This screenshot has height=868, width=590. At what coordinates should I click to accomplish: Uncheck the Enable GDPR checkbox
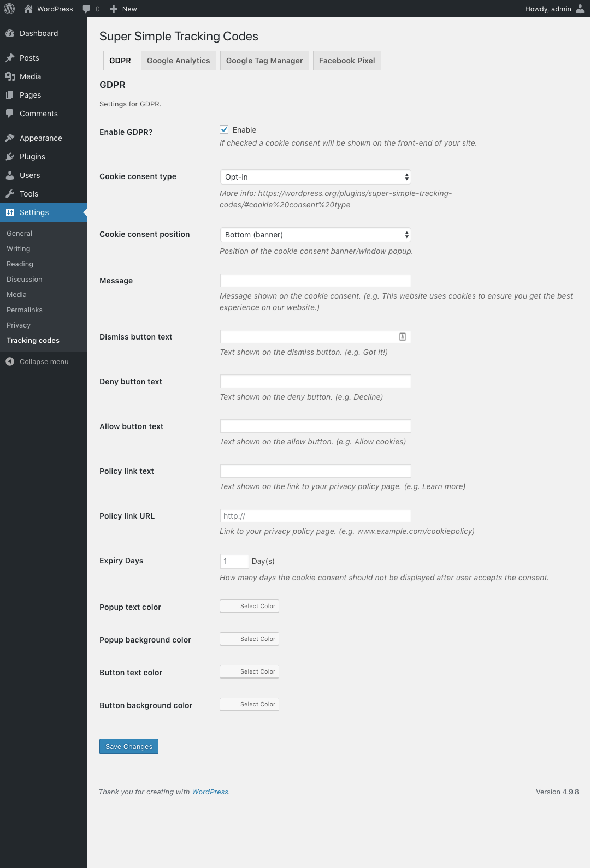pos(224,129)
